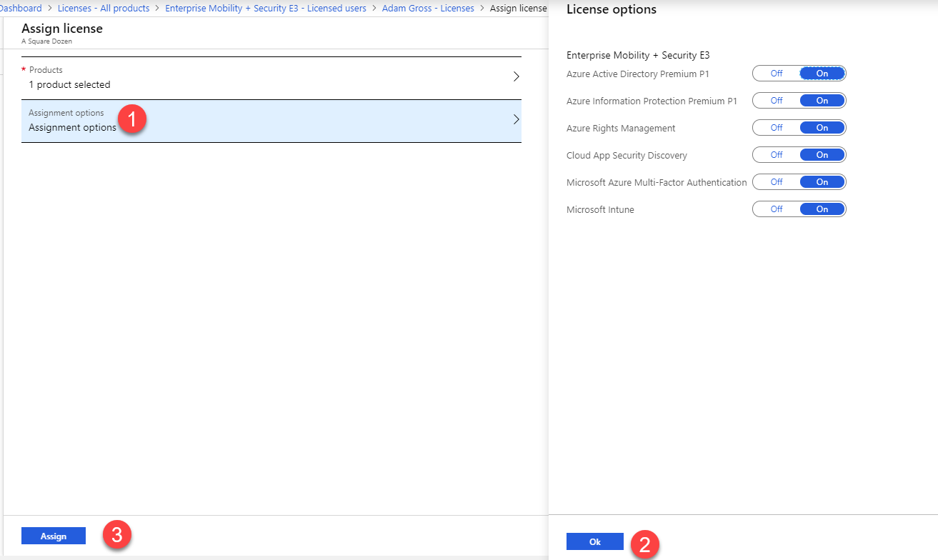Viewport: 938px width, 560px height.
Task: Confirm license options with the Ok button
Action: point(594,541)
